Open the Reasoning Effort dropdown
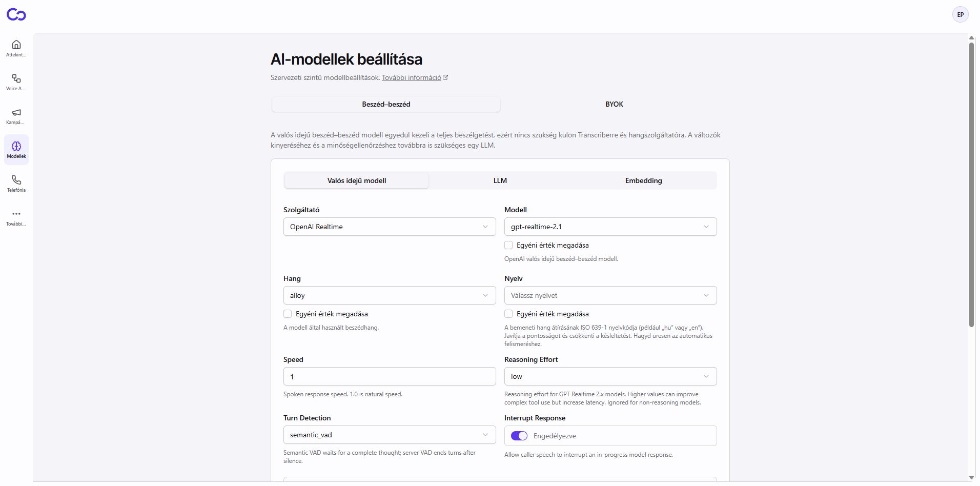This screenshot has height=486, width=980. coord(610,376)
